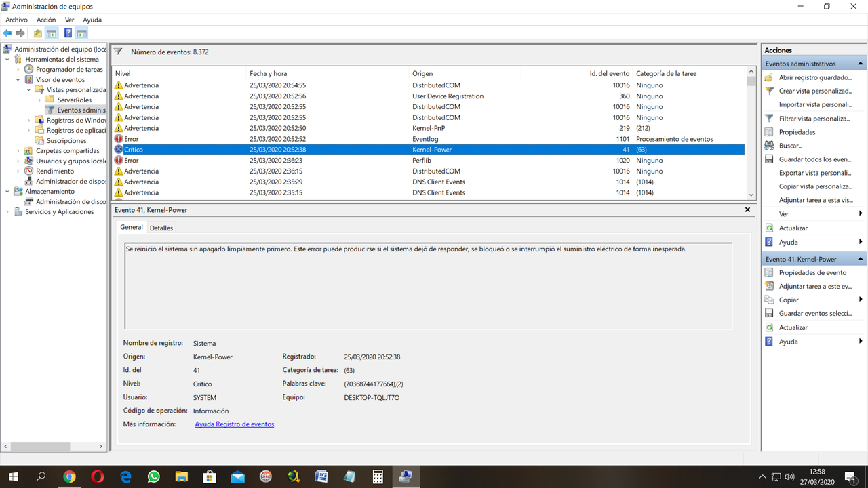Open the Windows Start menu
This screenshot has width=868, height=488.
(13, 477)
